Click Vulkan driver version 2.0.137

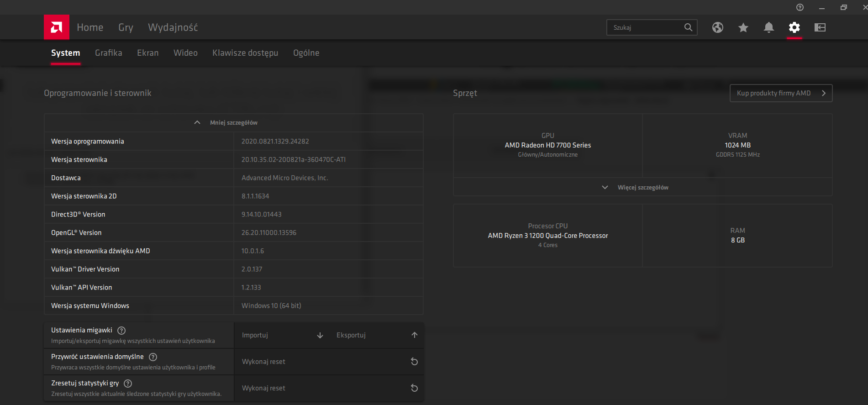(252, 269)
